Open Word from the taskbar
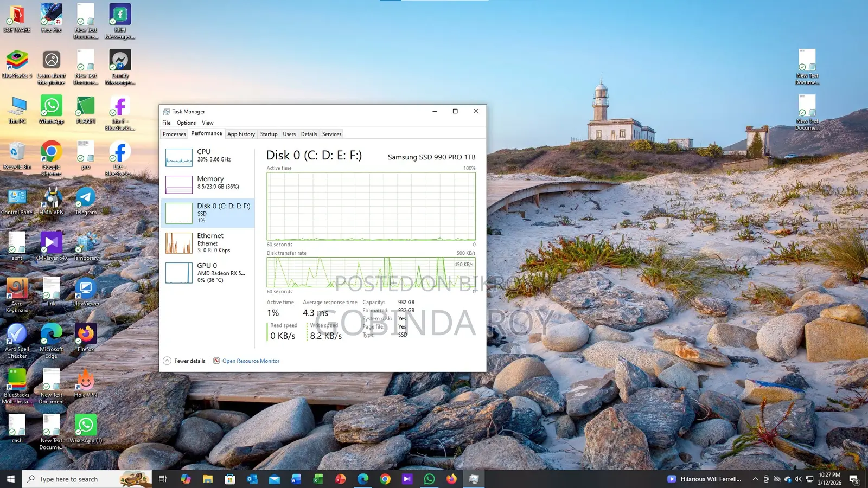The height and width of the screenshot is (488, 868). point(296,479)
